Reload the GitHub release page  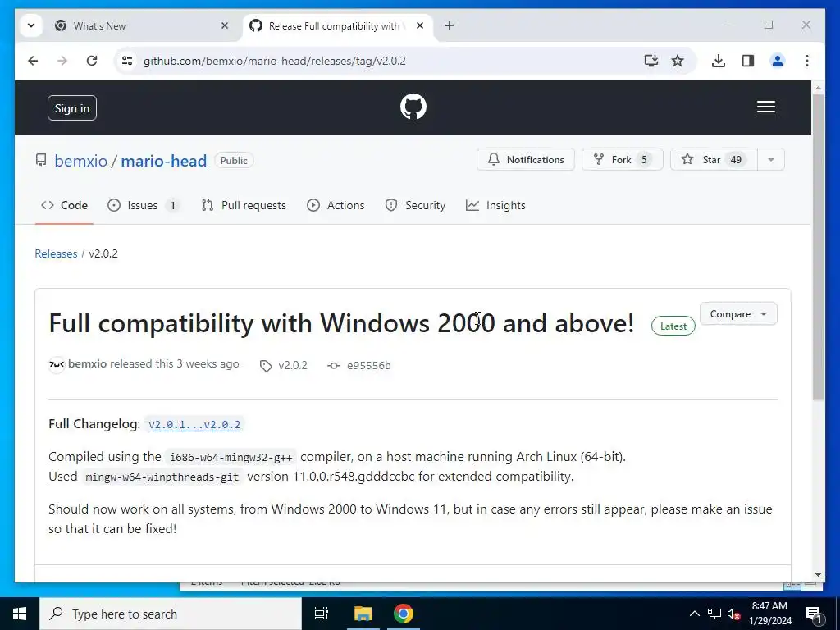[x=92, y=61]
